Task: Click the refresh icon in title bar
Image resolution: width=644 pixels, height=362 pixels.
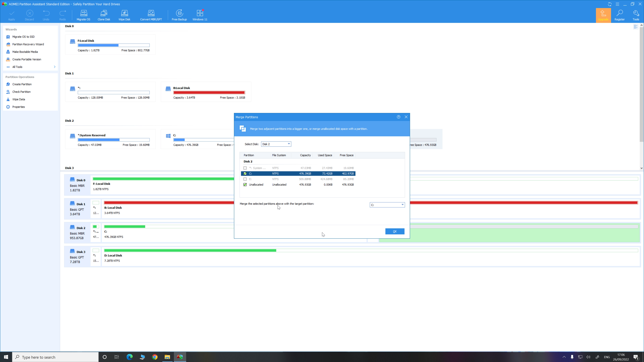Action: (610, 4)
